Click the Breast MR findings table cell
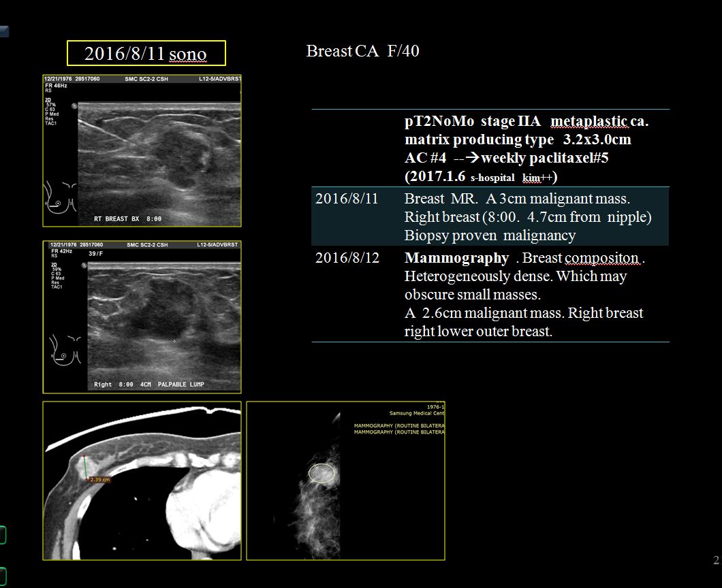Viewport: 722px width, 588px height. [527, 217]
